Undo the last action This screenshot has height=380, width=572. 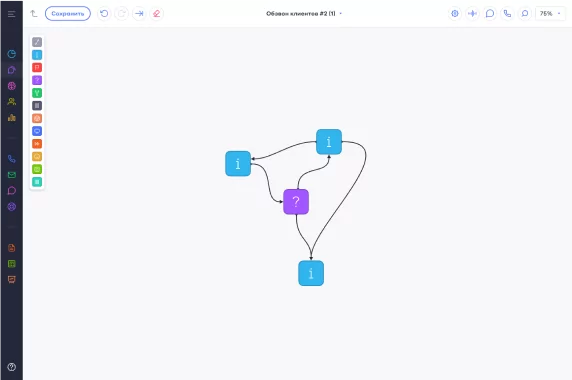pyautogui.click(x=104, y=13)
